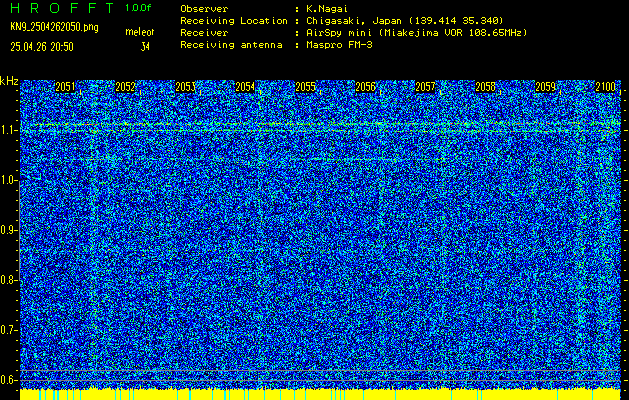The image size is (629, 400).
Task: Click the receiving location Chigasaki, Japan text
Action: click(x=404, y=21)
